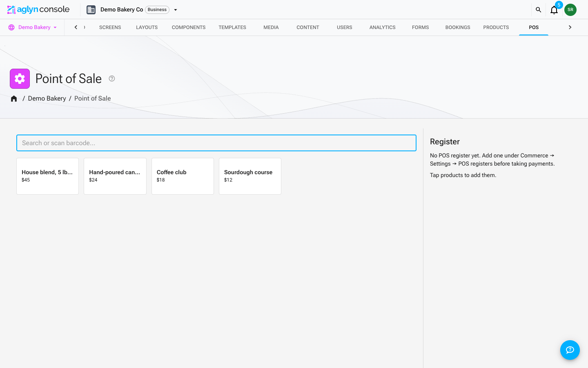Add House blend, 5 lb product card
588x368 pixels.
[48, 176]
